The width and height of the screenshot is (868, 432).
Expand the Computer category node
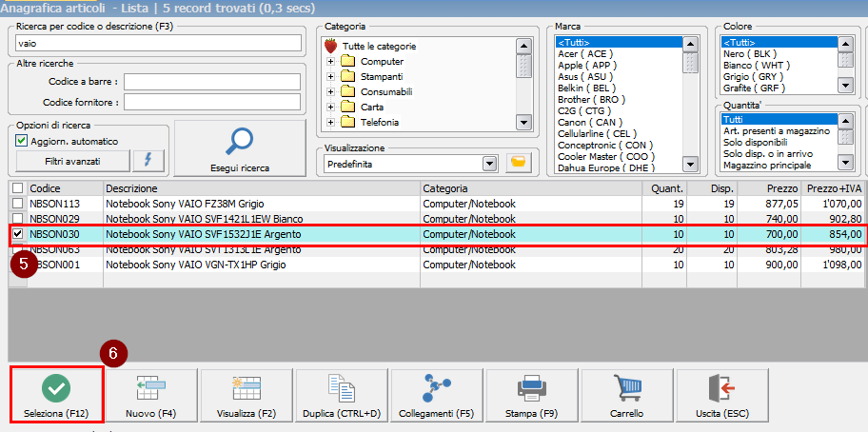(330, 62)
